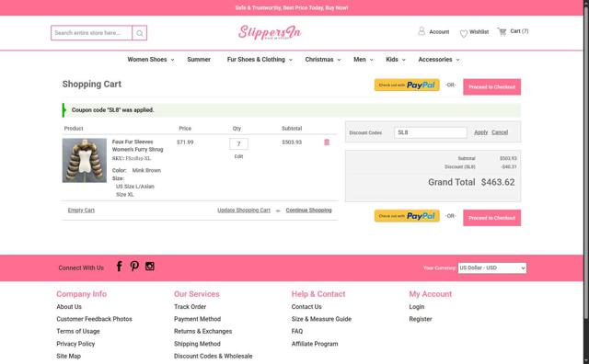
Task: Open Site Map link
Action: (69, 356)
